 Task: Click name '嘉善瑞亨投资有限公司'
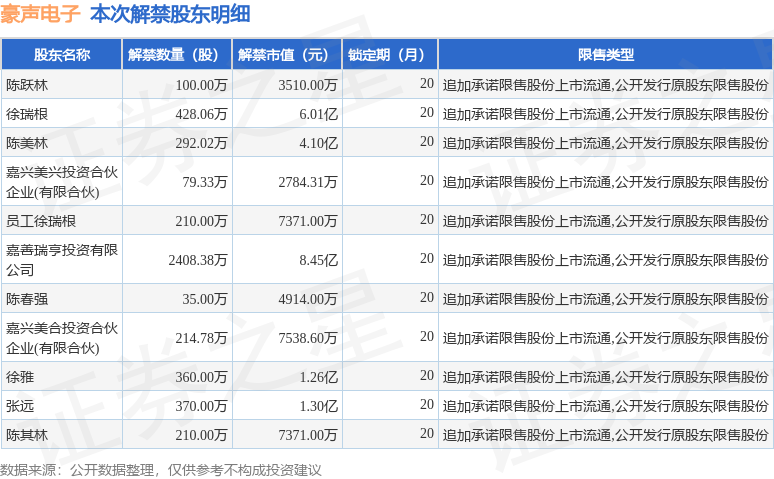(62, 260)
